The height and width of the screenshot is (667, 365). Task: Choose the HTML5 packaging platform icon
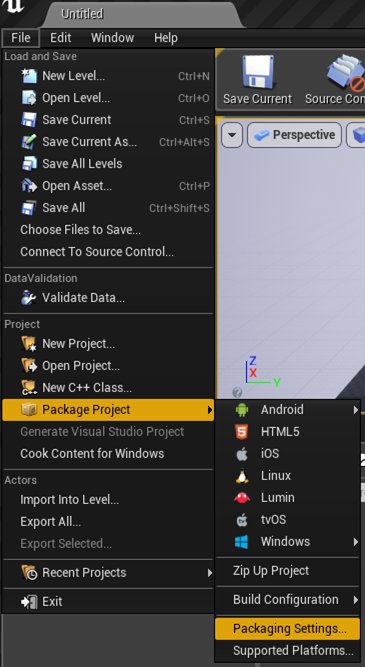[x=242, y=432]
